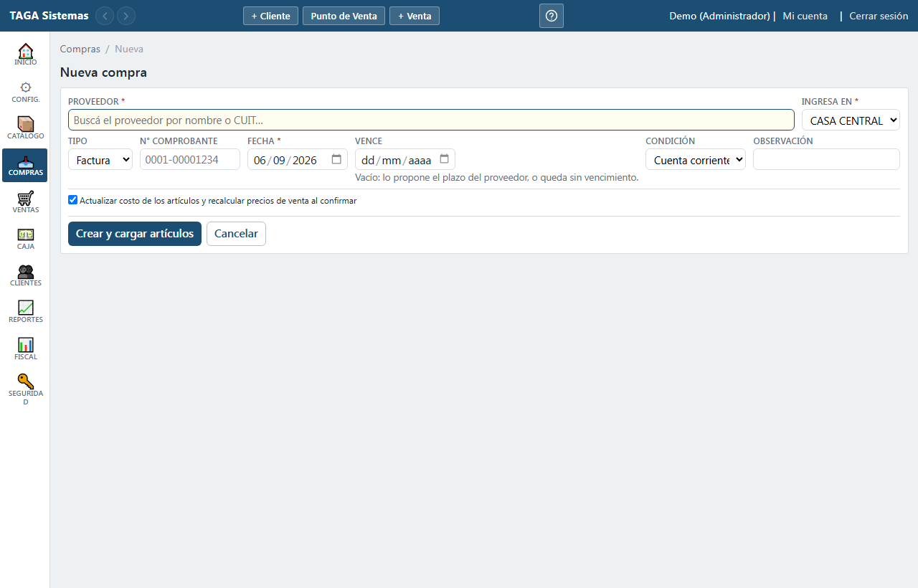918x588 pixels.
Task: Click Cerrar sesión link
Action: pyautogui.click(x=879, y=16)
